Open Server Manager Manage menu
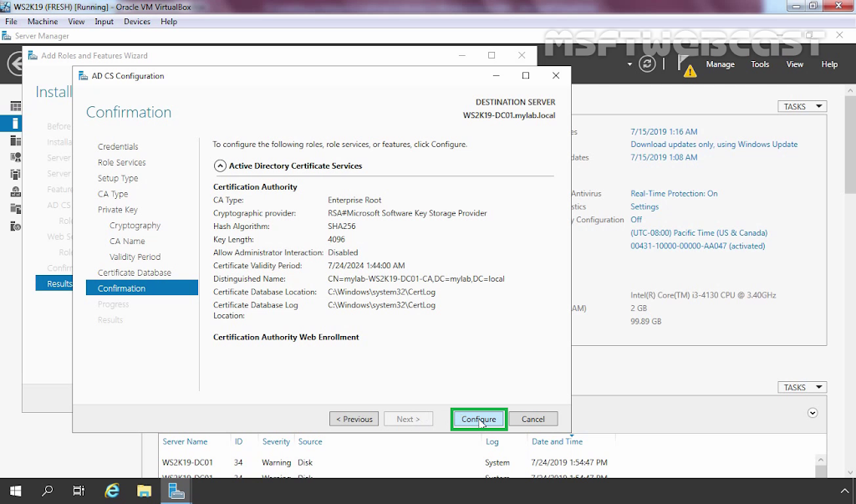 point(720,64)
